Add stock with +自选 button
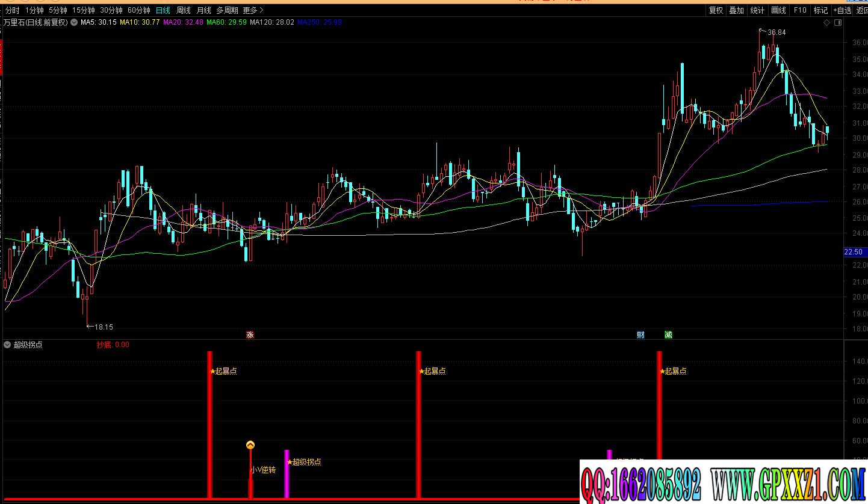The image size is (868, 504). pos(842,10)
